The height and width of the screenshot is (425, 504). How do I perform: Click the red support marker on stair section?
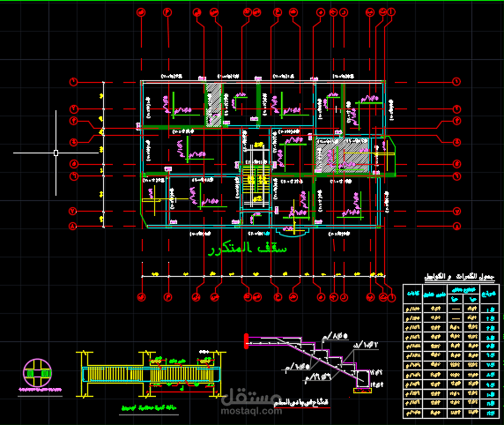click(246, 341)
